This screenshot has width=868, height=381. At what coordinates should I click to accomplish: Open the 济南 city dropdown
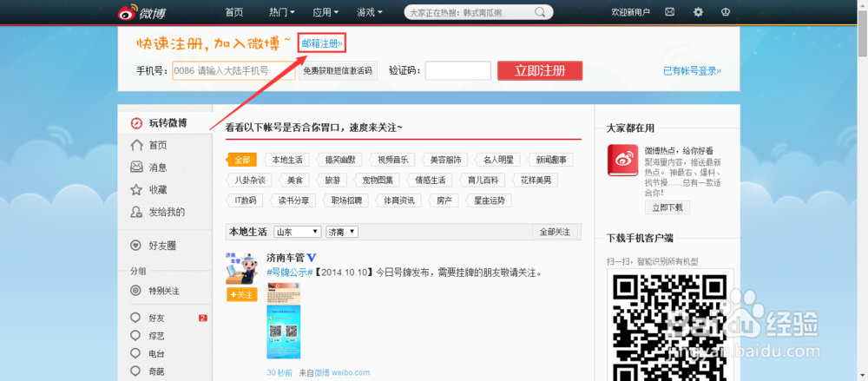tap(342, 232)
